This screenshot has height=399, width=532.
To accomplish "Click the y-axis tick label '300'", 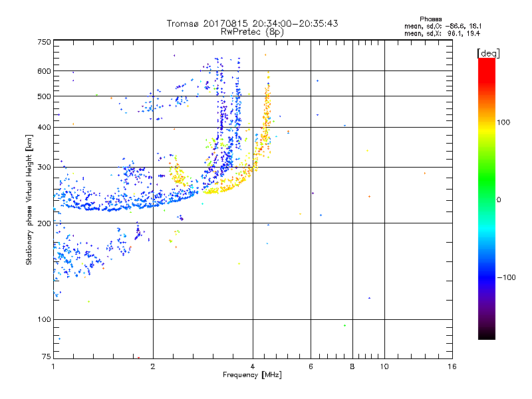I will pyautogui.click(x=44, y=168).
